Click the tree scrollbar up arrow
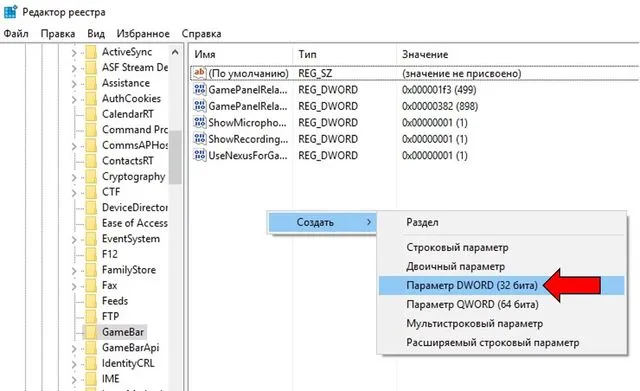Viewport: 640px width, 391px height. (x=175, y=52)
